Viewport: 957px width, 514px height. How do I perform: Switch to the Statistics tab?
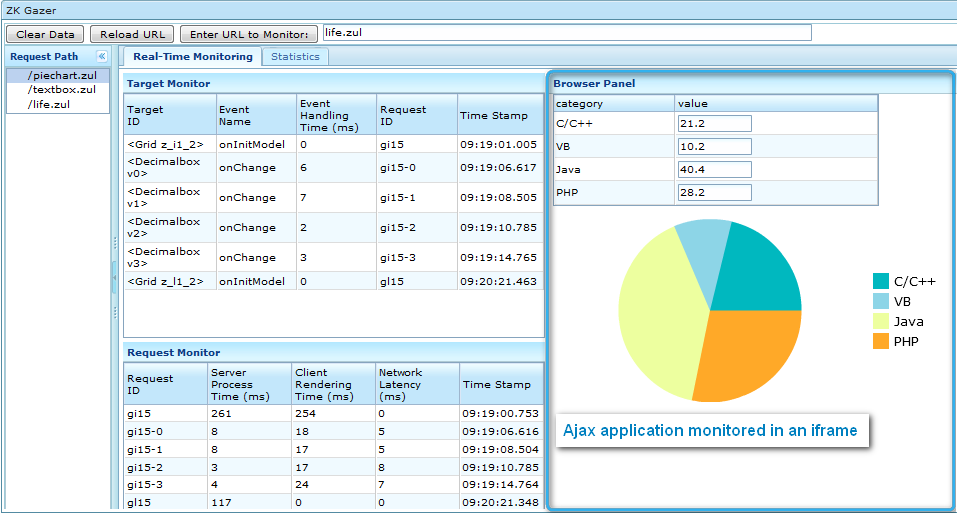[x=295, y=57]
